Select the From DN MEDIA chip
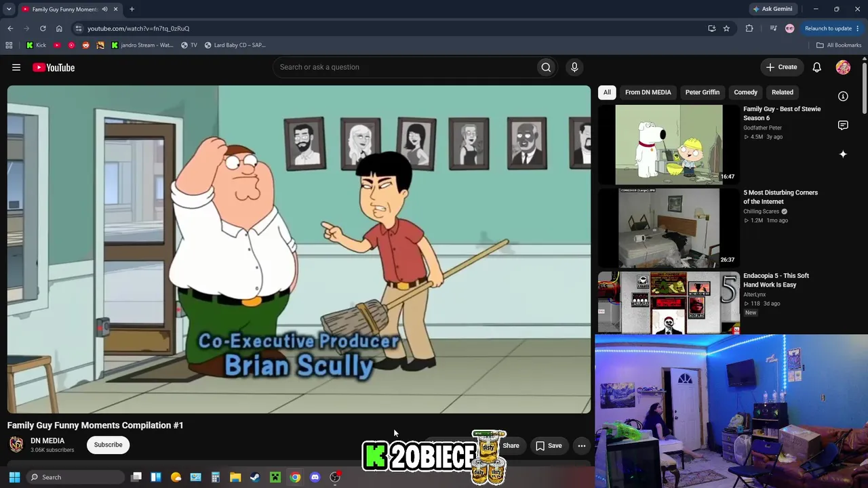 click(648, 92)
